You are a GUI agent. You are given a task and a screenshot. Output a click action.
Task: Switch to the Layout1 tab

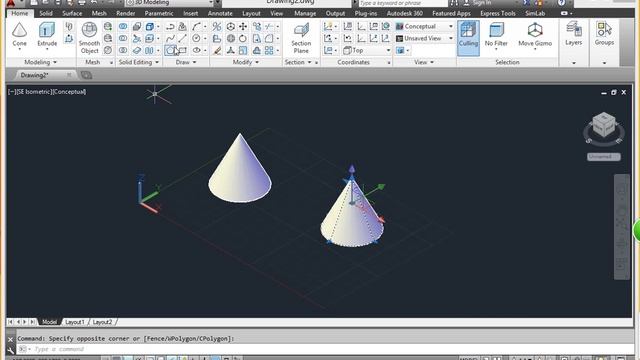click(75, 322)
